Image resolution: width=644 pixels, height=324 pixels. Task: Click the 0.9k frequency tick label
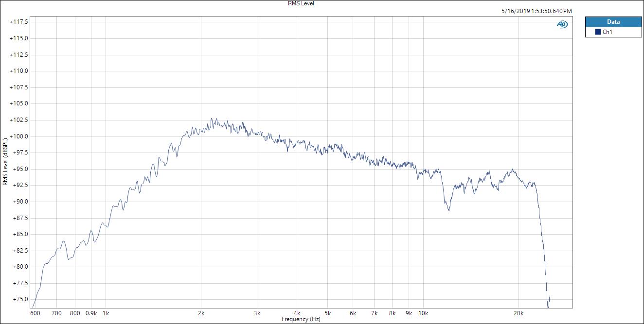(91, 314)
